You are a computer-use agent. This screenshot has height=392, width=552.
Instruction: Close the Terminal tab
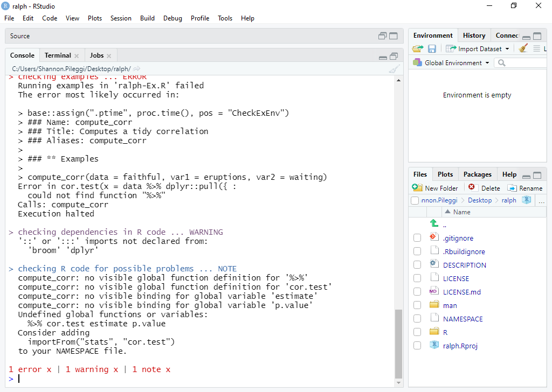[x=77, y=56]
